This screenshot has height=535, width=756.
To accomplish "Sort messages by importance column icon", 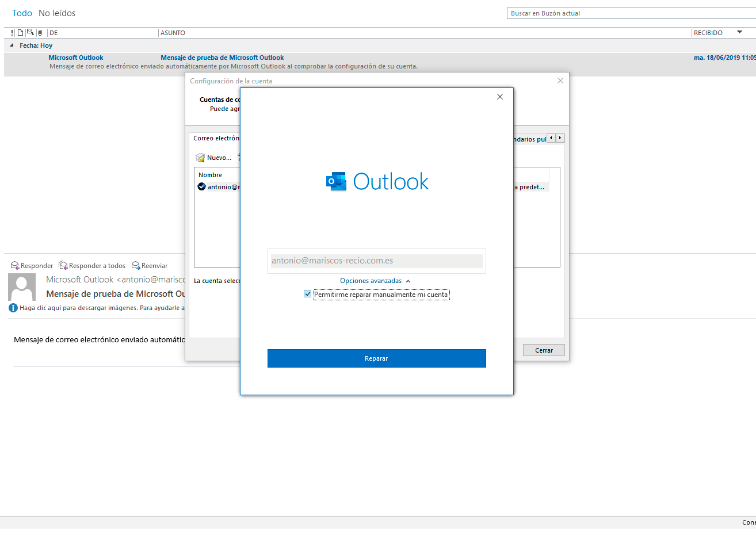I will pos(12,33).
